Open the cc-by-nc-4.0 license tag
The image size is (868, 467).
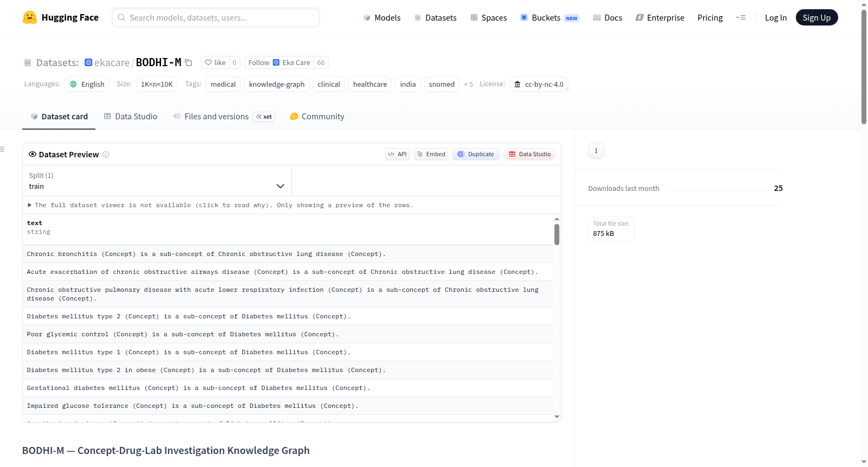click(539, 84)
